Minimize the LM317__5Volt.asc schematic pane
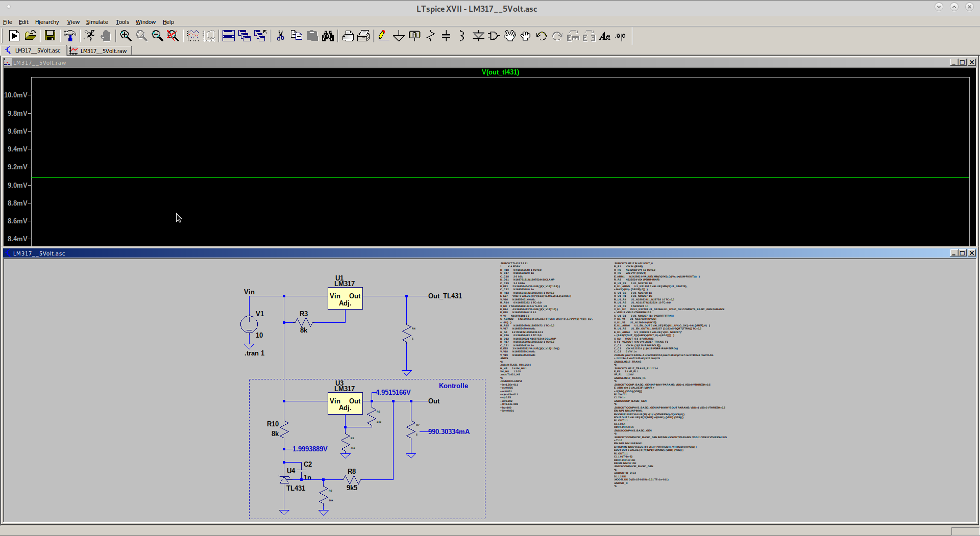This screenshot has height=536, width=980. 953,253
